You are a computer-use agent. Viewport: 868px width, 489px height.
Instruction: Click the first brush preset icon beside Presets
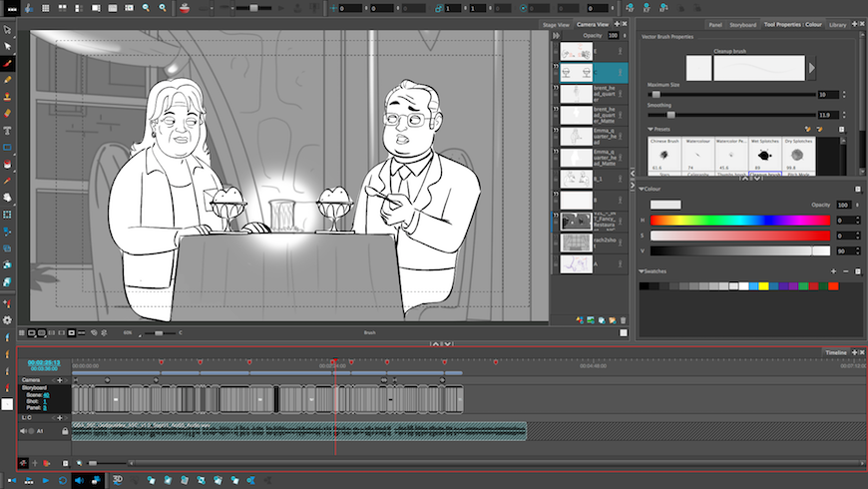point(808,129)
